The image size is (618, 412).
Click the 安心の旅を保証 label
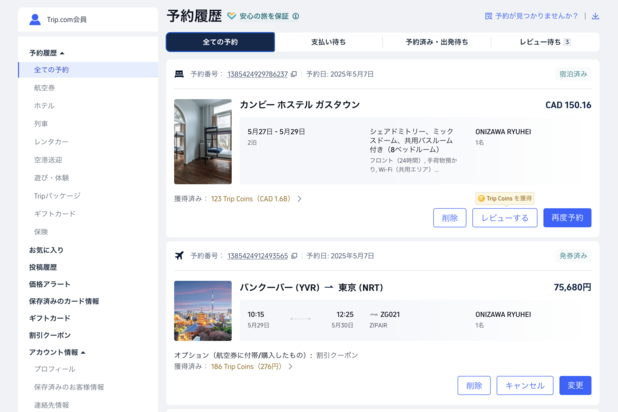(264, 16)
